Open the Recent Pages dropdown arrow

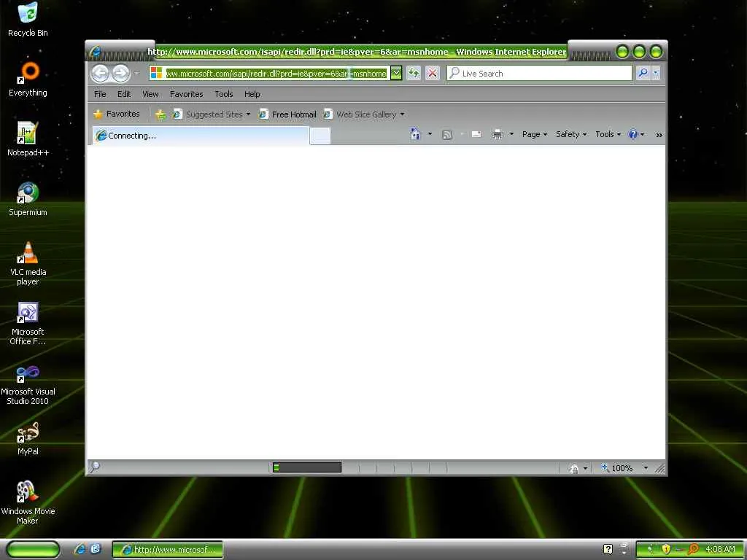tap(136, 74)
